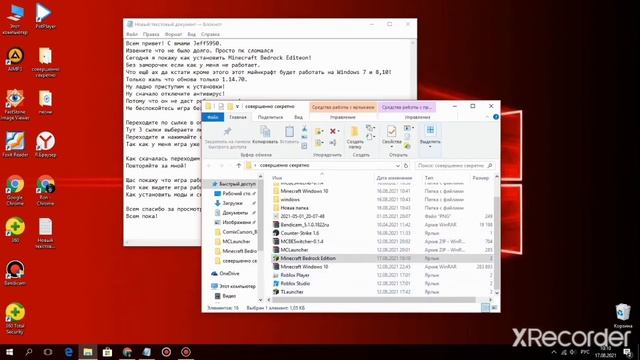Switch to large icons view in status bar

pyautogui.click(x=494, y=308)
